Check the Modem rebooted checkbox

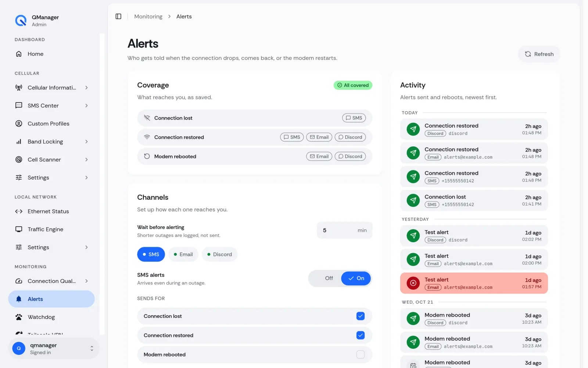(361, 354)
